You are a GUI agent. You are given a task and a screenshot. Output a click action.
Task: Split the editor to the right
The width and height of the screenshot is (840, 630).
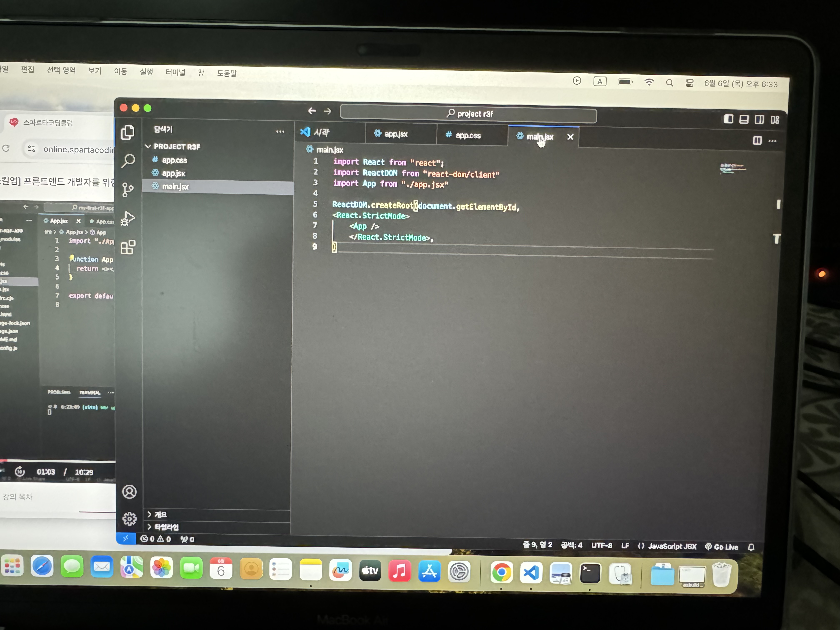[x=757, y=140]
